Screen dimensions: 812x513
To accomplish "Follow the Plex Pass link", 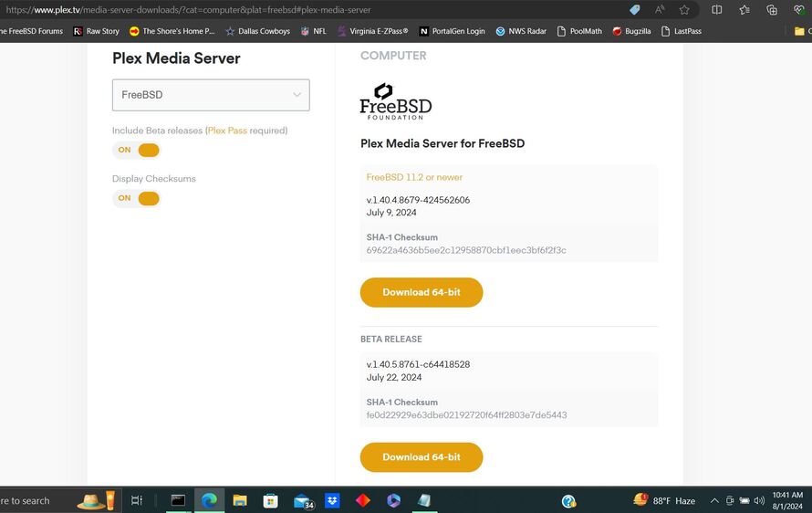I will tap(226, 131).
